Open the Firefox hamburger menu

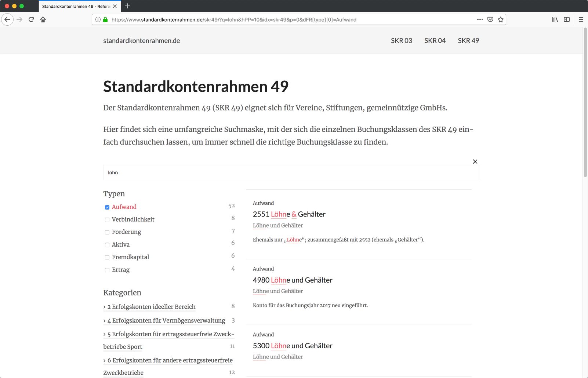tap(581, 19)
